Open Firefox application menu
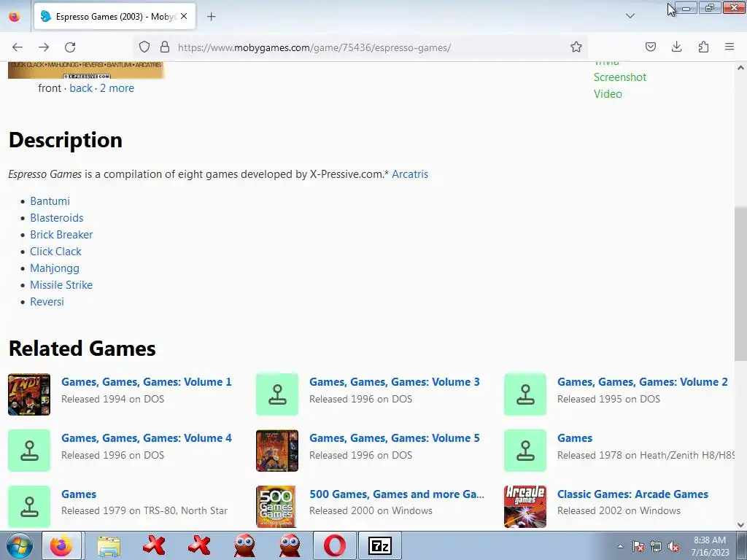 point(729,47)
